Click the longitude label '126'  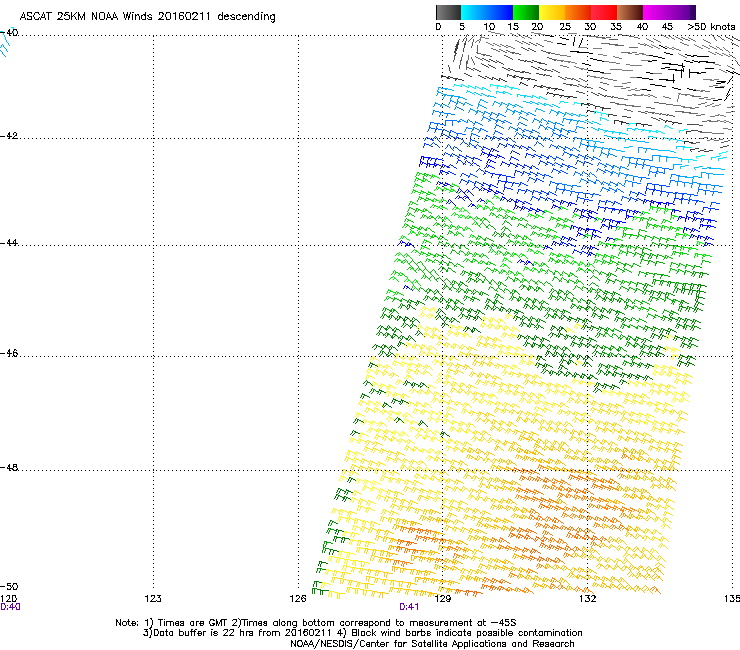pyautogui.click(x=298, y=599)
